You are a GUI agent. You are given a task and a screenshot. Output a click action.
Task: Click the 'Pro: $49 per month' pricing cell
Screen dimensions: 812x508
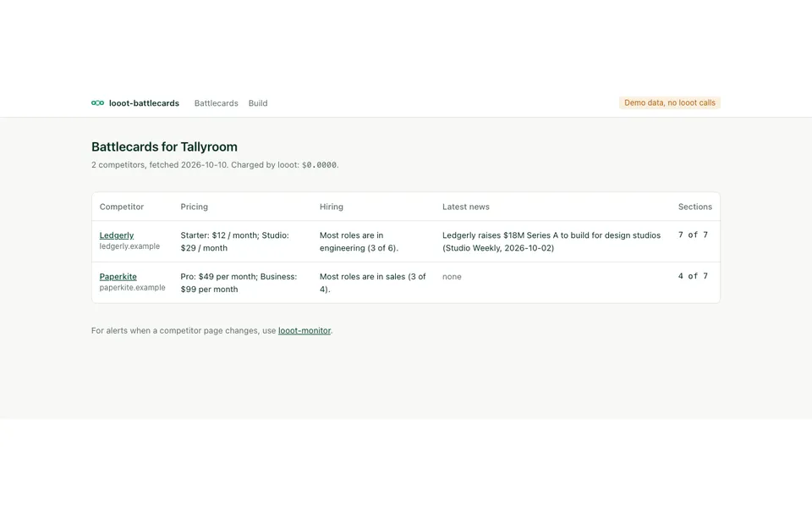point(242,283)
